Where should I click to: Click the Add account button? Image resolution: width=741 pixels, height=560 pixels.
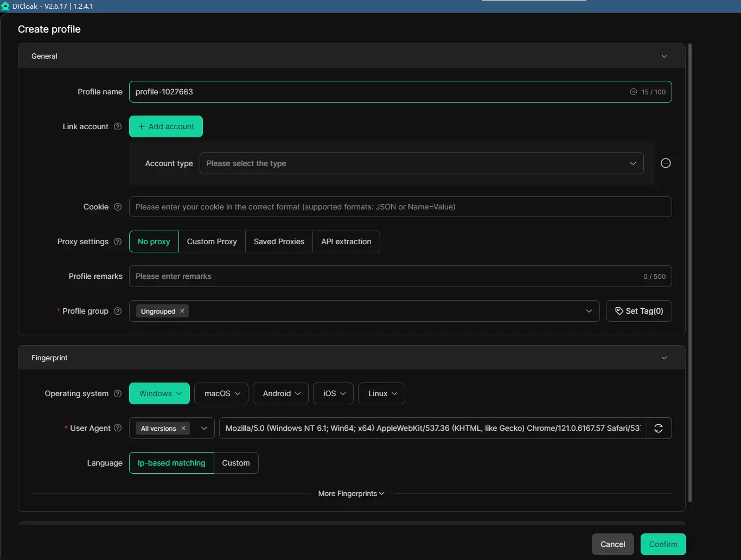click(x=166, y=126)
